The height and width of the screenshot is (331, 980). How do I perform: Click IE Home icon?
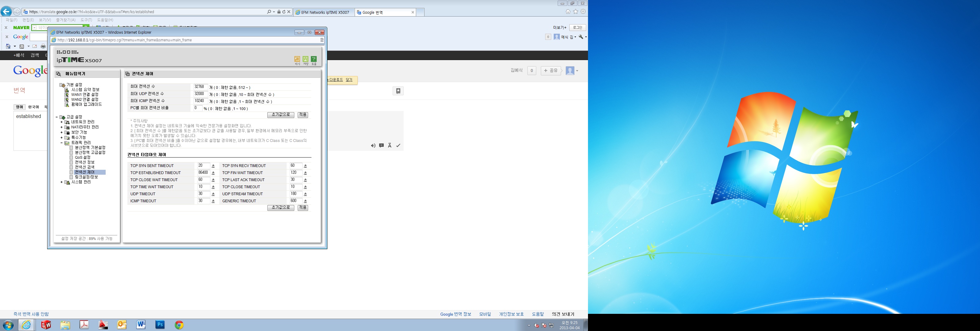click(568, 12)
